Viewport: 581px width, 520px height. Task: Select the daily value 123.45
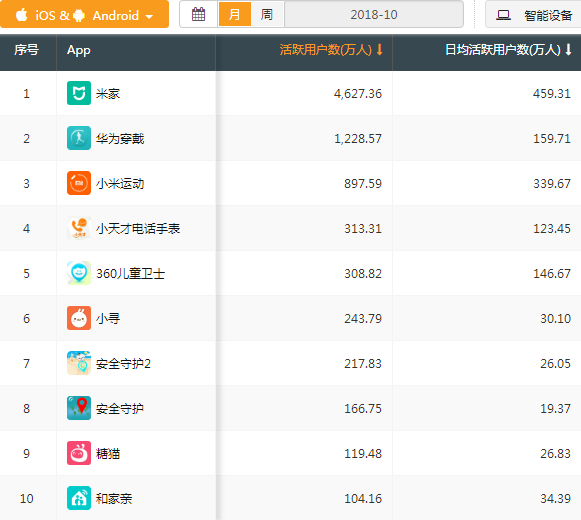click(552, 229)
